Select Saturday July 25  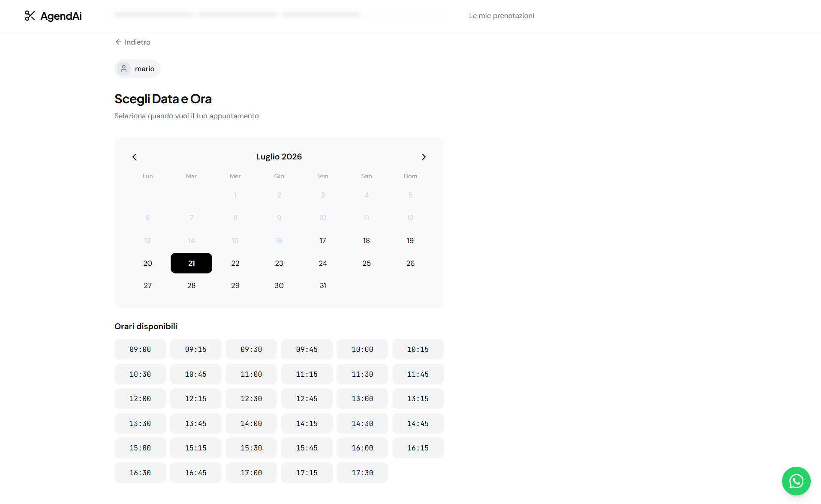[367, 263]
